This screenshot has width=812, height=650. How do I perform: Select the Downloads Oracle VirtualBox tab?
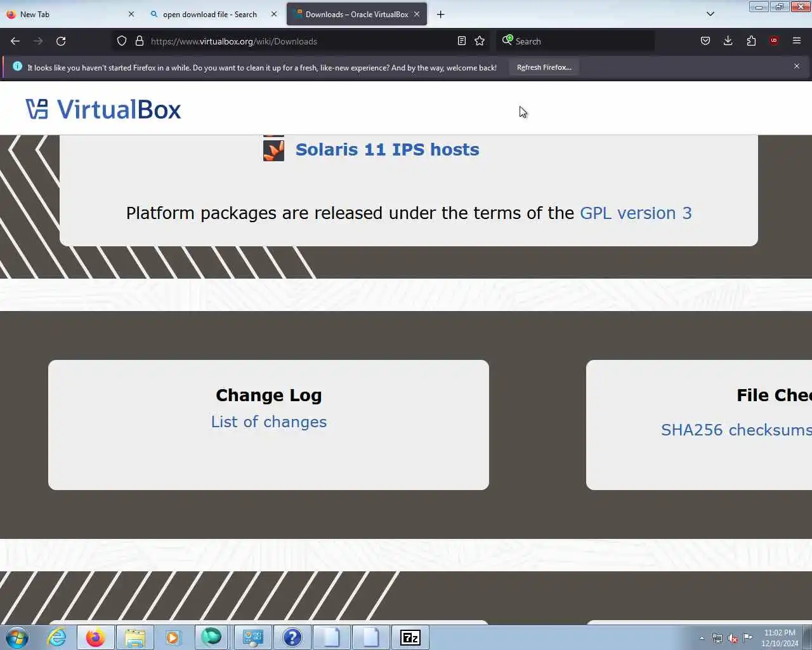(x=357, y=14)
